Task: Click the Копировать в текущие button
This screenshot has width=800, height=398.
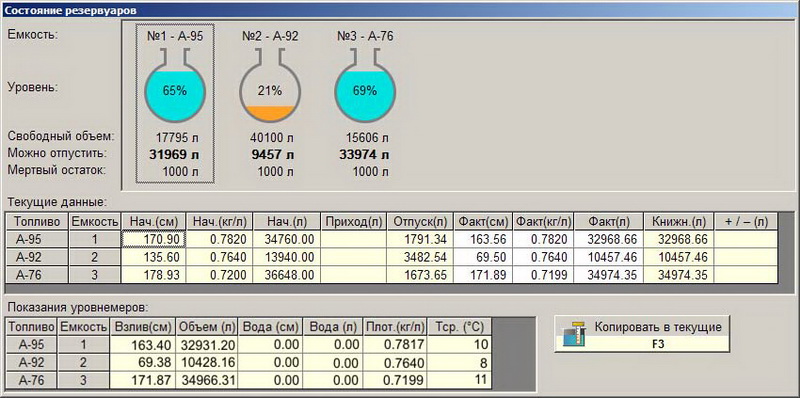Action: pyautogui.click(x=642, y=334)
